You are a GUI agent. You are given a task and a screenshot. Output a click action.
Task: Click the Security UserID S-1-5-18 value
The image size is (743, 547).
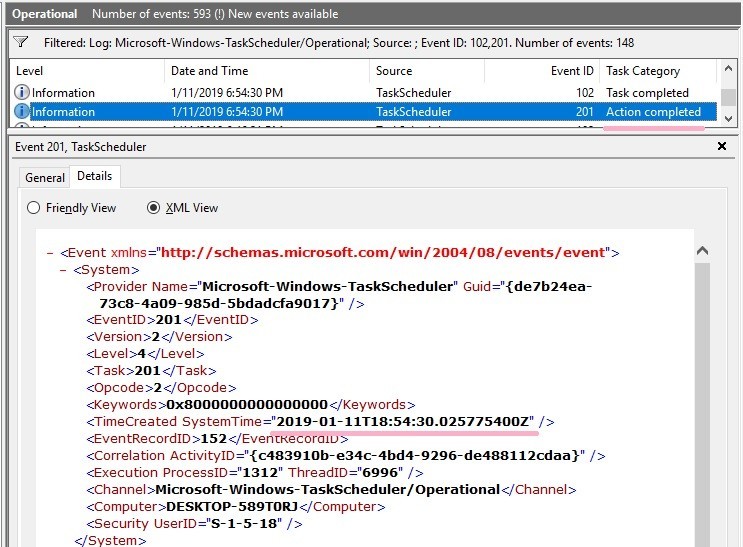click(x=242, y=523)
